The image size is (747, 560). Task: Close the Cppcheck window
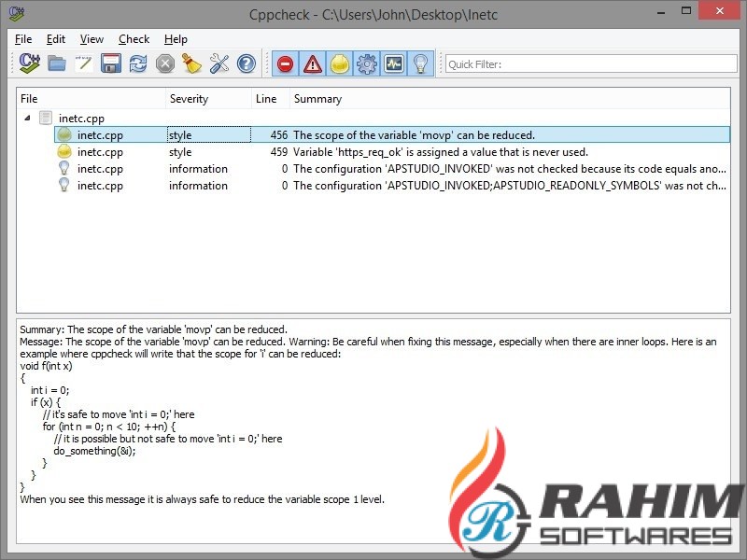point(719,10)
